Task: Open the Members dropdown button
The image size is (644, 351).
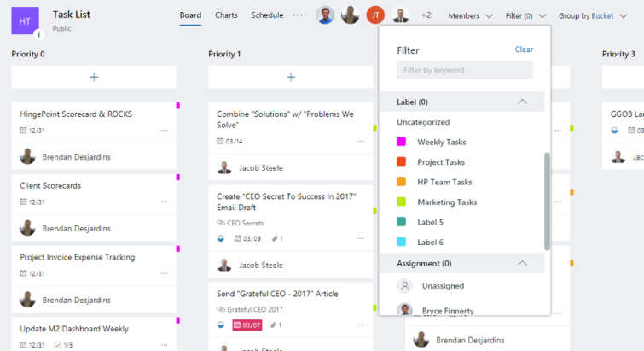Action: click(x=470, y=15)
